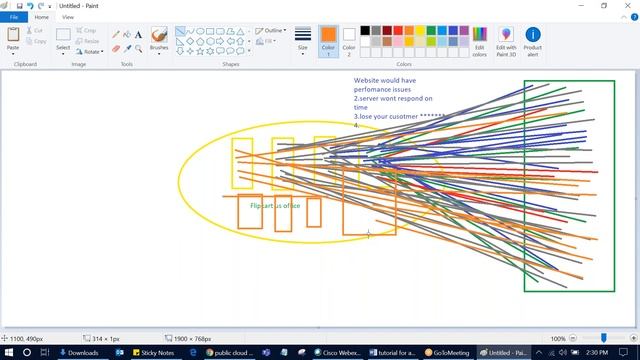The width and height of the screenshot is (640, 360).
Task: Choose the Triangle shape
Action: 240,31
